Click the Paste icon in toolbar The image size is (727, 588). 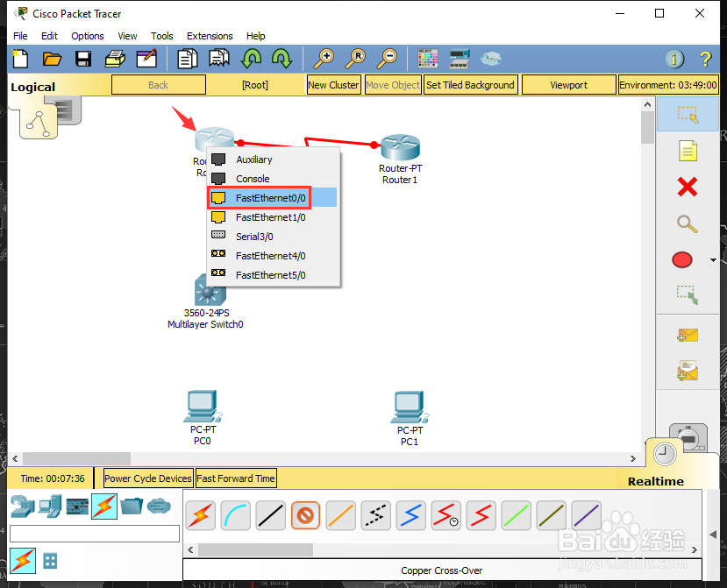click(219, 59)
